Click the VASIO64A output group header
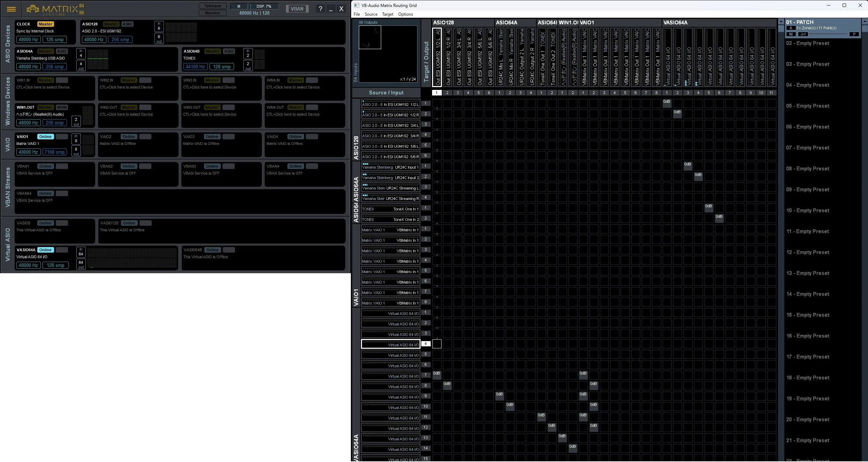This screenshot has width=868, height=462. (719, 23)
